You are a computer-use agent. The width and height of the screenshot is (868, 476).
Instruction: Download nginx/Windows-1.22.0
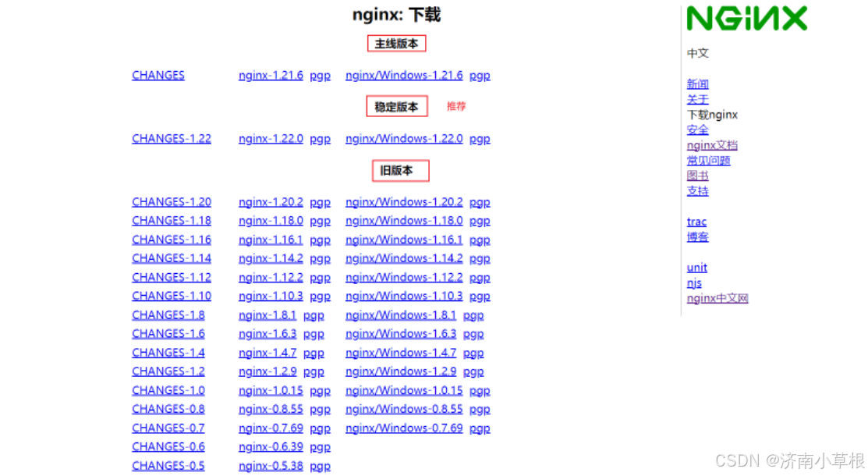point(404,139)
